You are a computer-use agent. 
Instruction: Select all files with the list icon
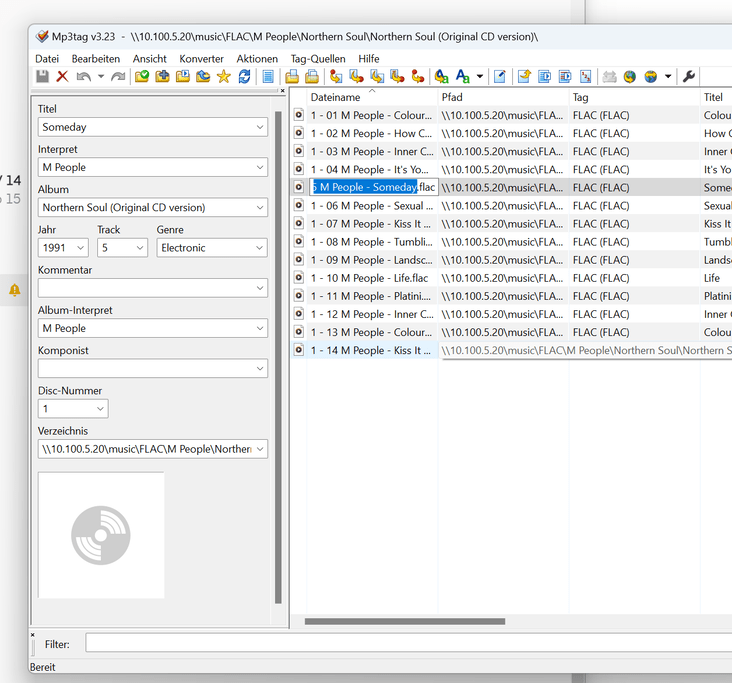coord(268,76)
